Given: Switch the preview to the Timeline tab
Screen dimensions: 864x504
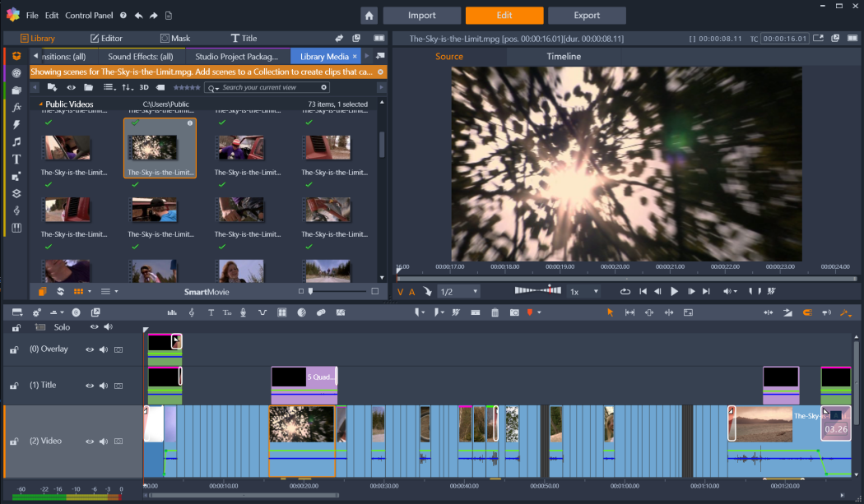Looking at the screenshot, I should click(564, 57).
